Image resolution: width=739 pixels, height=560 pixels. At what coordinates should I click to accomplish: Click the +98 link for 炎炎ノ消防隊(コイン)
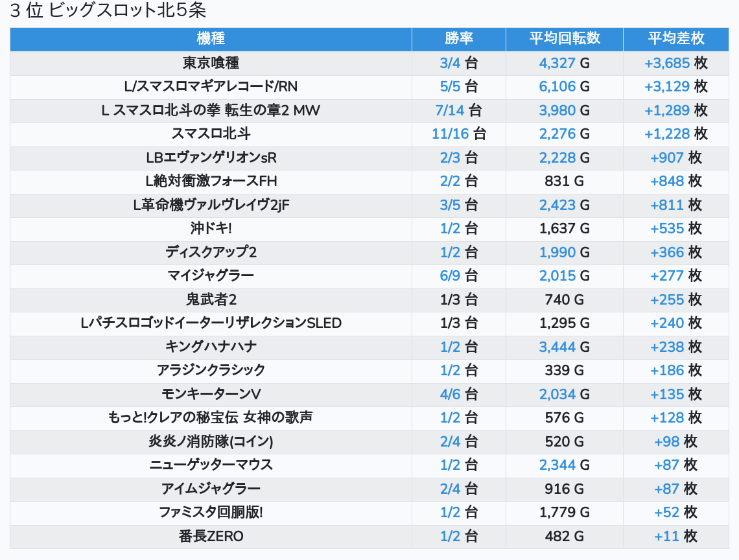pos(666,441)
